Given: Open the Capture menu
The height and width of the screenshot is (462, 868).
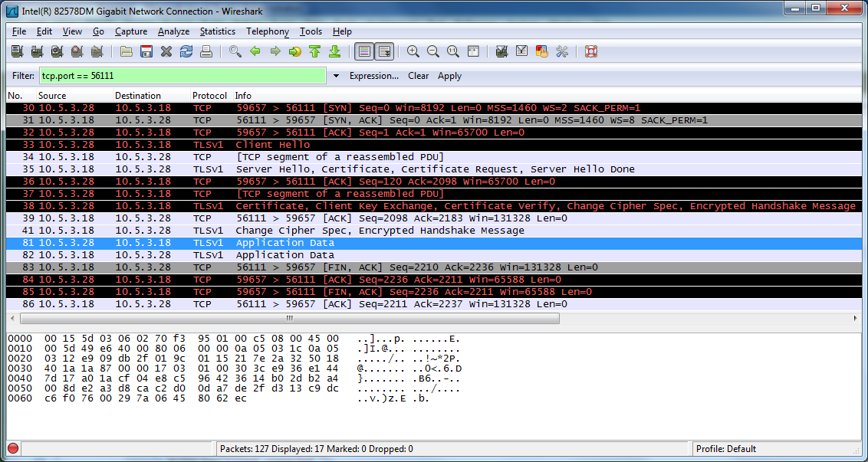Looking at the screenshot, I should click(131, 31).
